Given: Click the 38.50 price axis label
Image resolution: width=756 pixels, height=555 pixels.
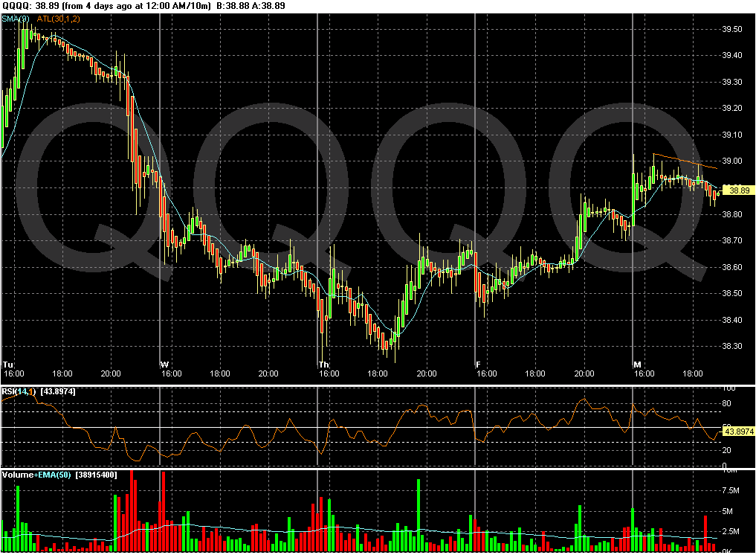Looking at the screenshot, I should click(732, 293).
